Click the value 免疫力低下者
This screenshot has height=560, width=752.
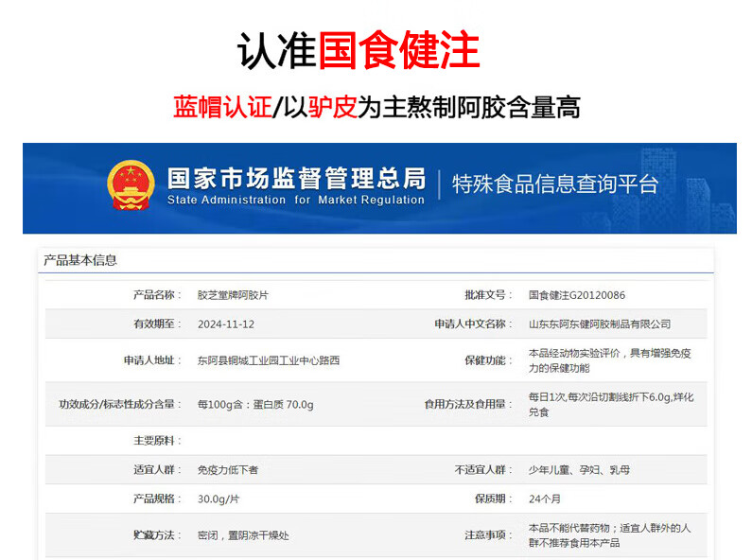228,470
